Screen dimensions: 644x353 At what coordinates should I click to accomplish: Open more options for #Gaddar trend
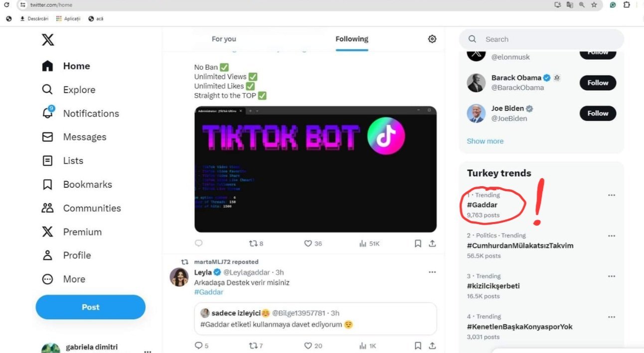pyautogui.click(x=611, y=195)
